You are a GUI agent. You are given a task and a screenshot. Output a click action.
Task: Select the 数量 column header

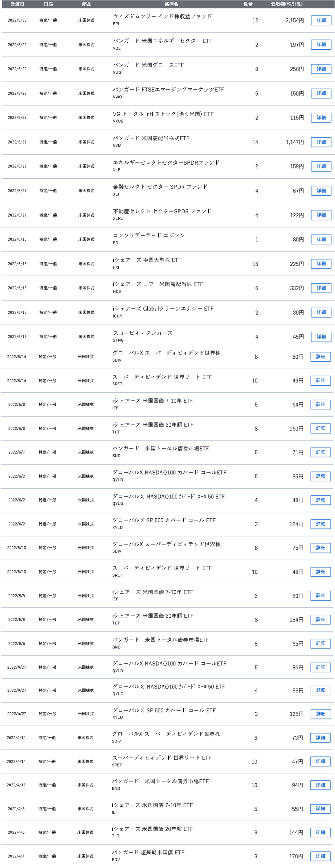[x=248, y=4]
